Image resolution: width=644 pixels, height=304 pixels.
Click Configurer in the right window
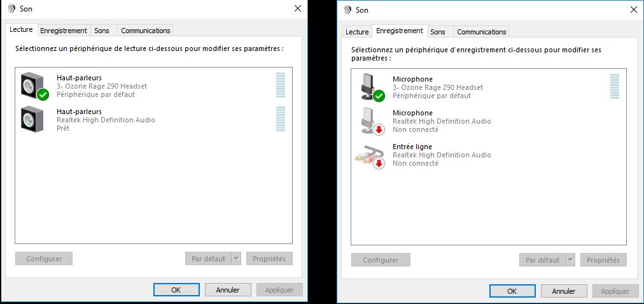pos(381,260)
